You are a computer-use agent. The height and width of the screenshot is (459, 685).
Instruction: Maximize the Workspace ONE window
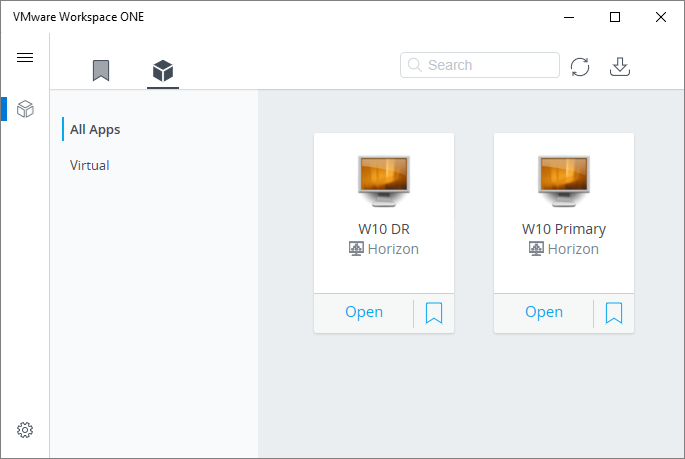[615, 17]
